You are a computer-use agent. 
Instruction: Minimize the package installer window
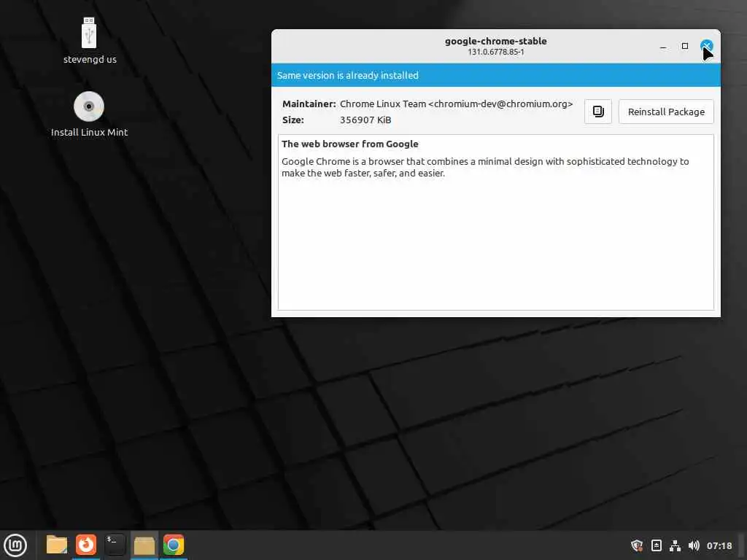pyautogui.click(x=662, y=46)
